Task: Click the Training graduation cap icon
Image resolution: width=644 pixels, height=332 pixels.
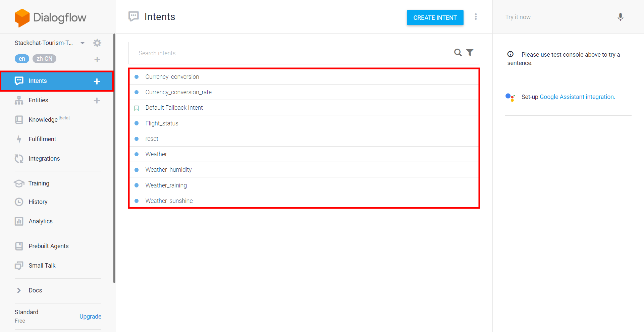Action: (x=19, y=183)
